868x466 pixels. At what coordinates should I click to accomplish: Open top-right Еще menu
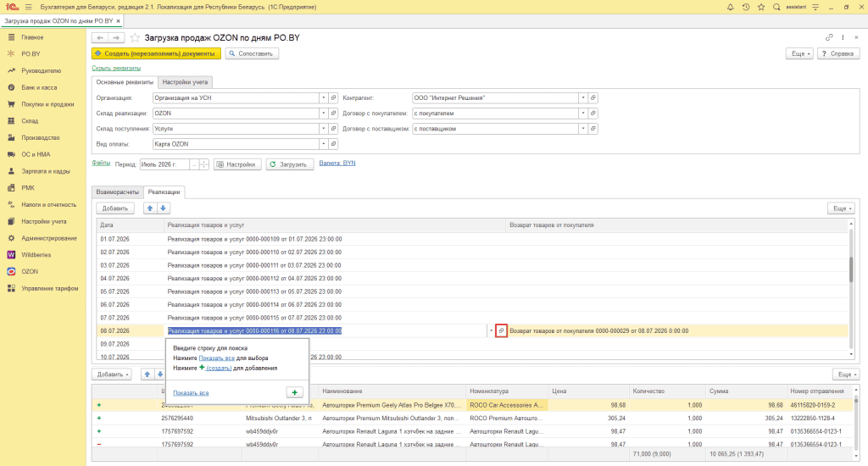799,53
